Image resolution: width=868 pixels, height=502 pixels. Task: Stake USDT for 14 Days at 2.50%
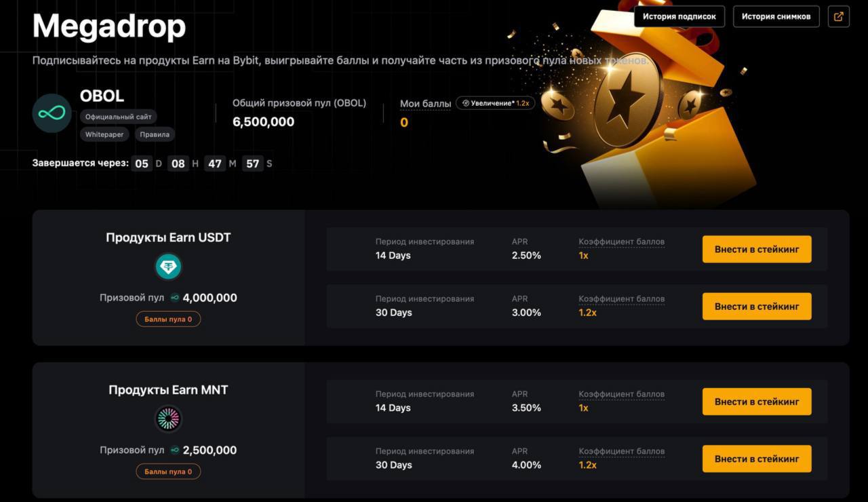tap(757, 250)
